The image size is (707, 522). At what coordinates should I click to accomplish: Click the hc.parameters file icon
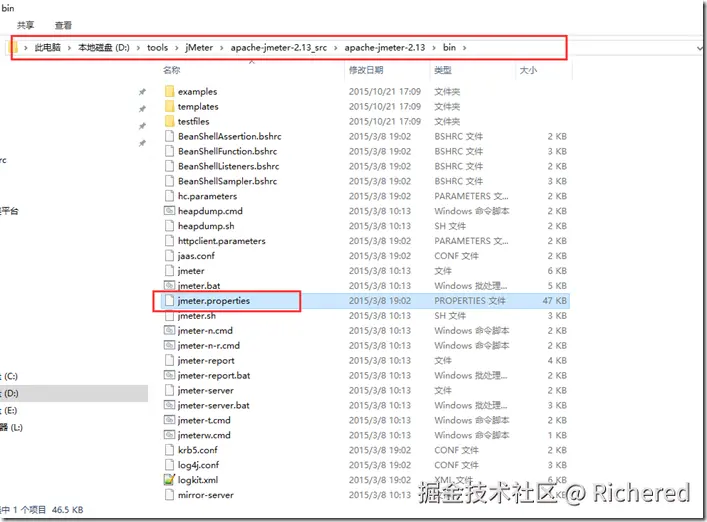170,196
